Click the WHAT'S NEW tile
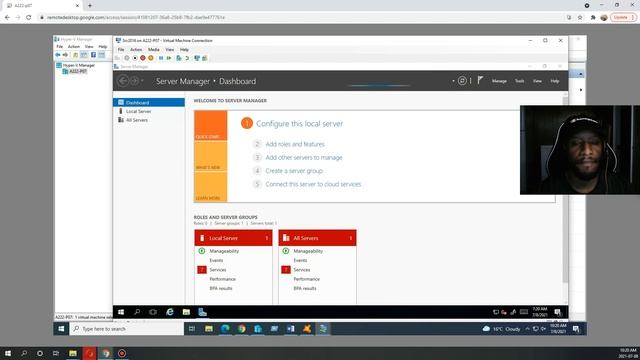This screenshot has width=640, height=360. coord(211,156)
